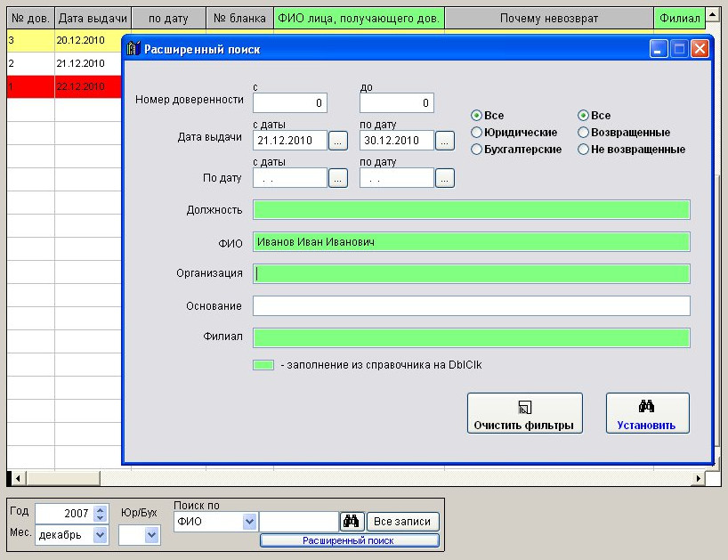The width and height of the screenshot is (728, 560).
Task: Select Не возвращенные radio option
Action: tap(583, 150)
